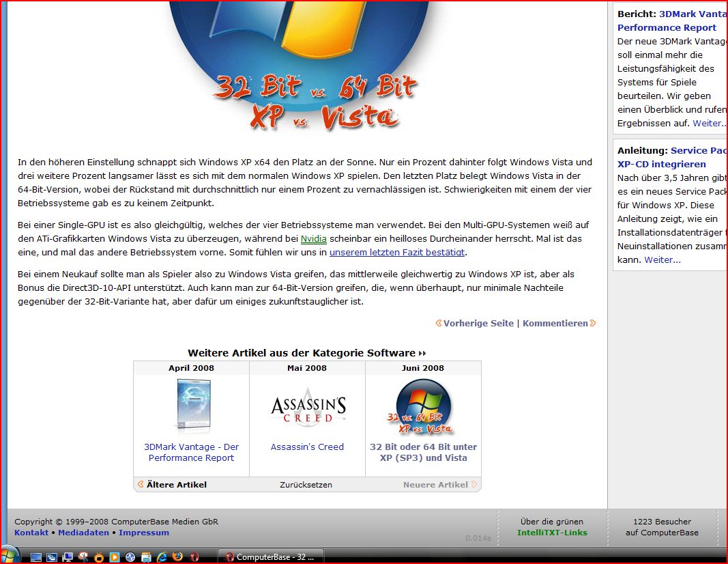Open the Impressum footer link

click(144, 533)
